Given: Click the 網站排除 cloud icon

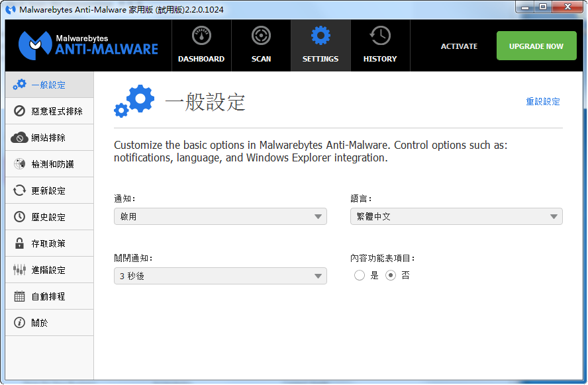Looking at the screenshot, I should (20, 138).
